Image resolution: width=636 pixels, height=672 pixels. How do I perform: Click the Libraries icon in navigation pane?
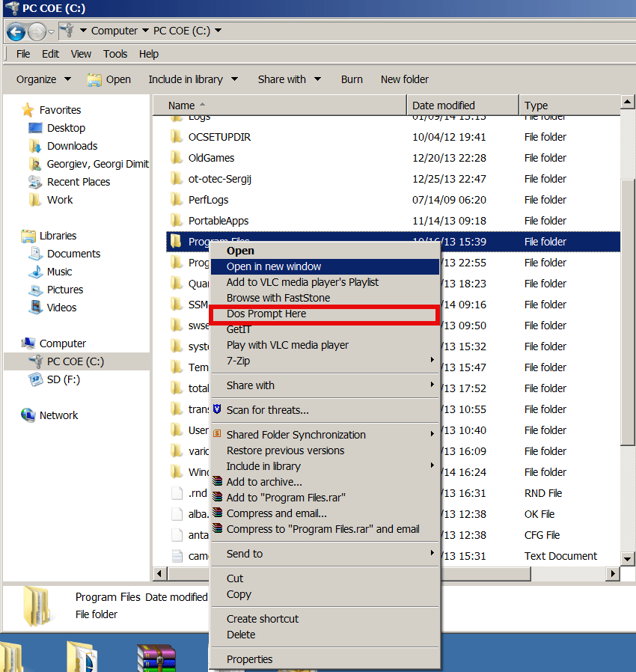(x=28, y=236)
